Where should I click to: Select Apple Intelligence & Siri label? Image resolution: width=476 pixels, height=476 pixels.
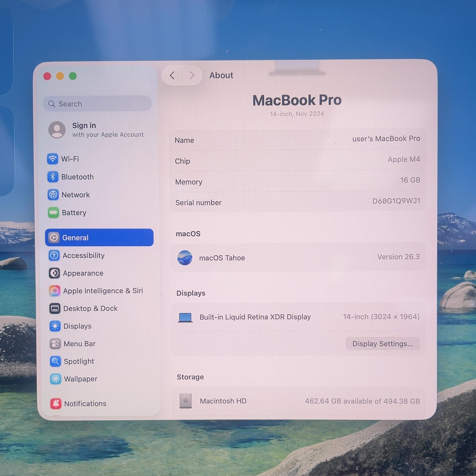[103, 291]
